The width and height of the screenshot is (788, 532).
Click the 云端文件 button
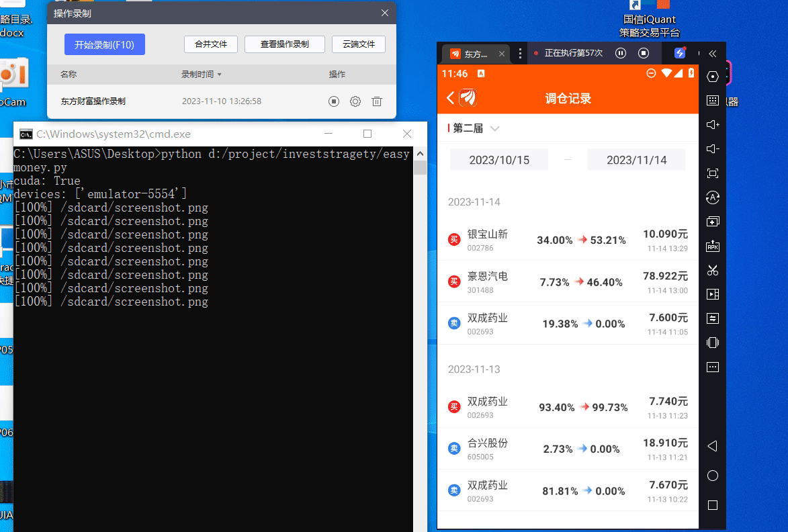[359, 44]
